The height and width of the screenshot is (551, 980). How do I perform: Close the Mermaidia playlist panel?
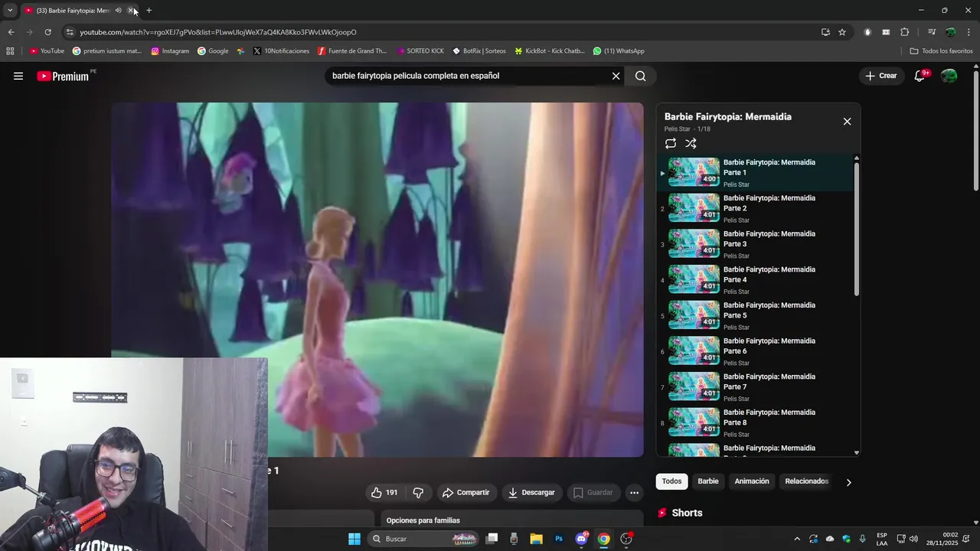coord(847,122)
